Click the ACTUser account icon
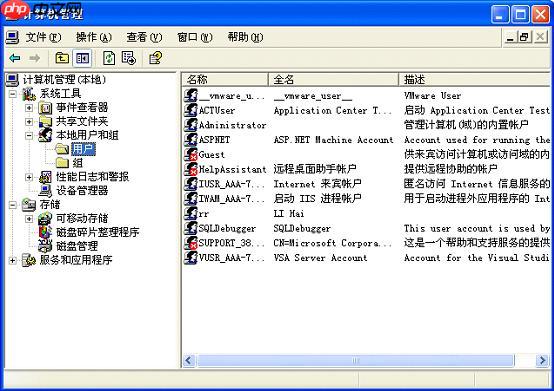This screenshot has height=391, width=554. (x=191, y=111)
